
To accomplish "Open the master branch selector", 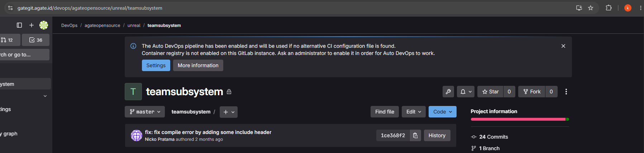I will (x=145, y=112).
